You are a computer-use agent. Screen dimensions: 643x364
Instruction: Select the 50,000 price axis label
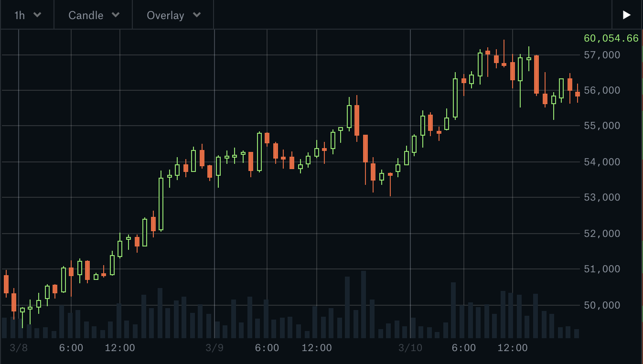(x=602, y=305)
